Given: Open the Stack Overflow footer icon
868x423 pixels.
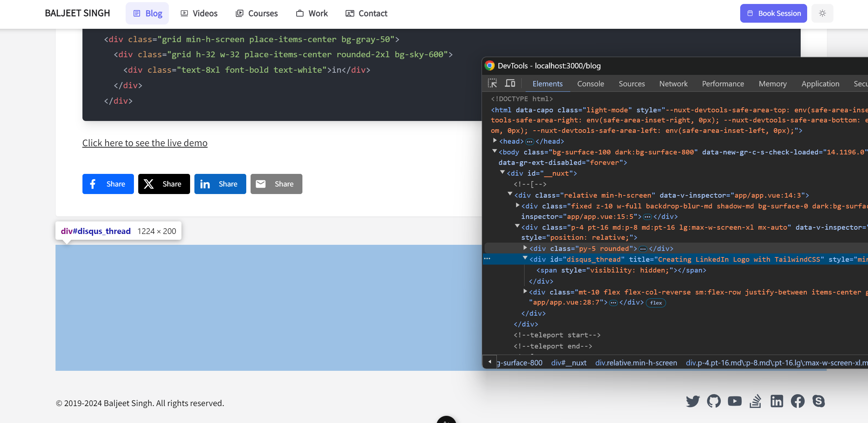Looking at the screenshot, I should (755, 401).
